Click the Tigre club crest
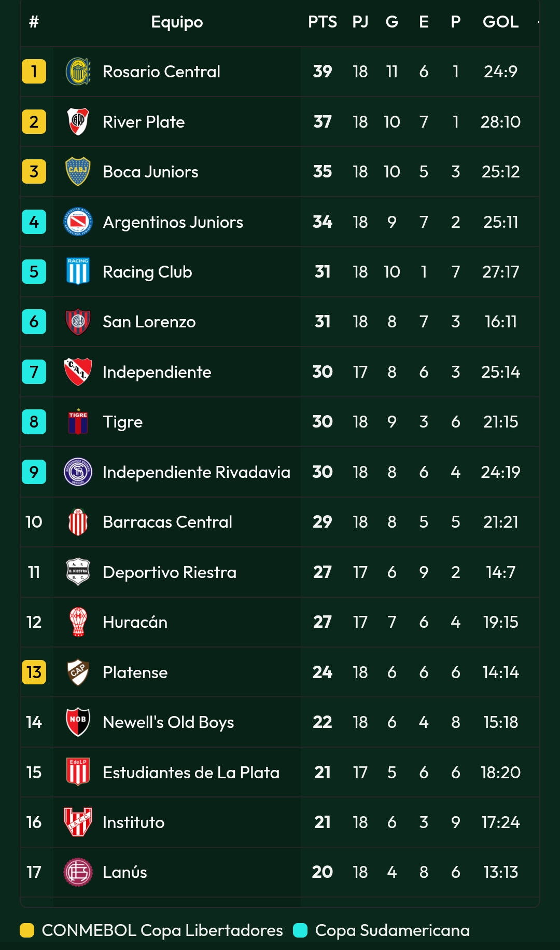The width and height of the screenshot is (560, 950). coord(78,421)
